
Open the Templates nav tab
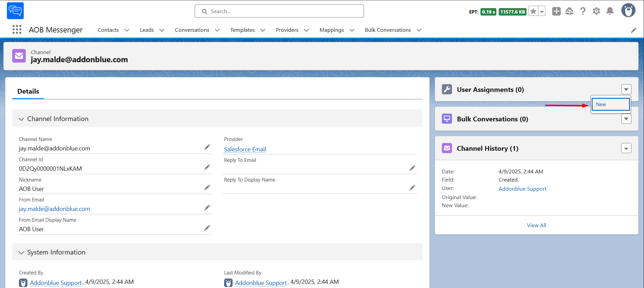tap(242, 30)
